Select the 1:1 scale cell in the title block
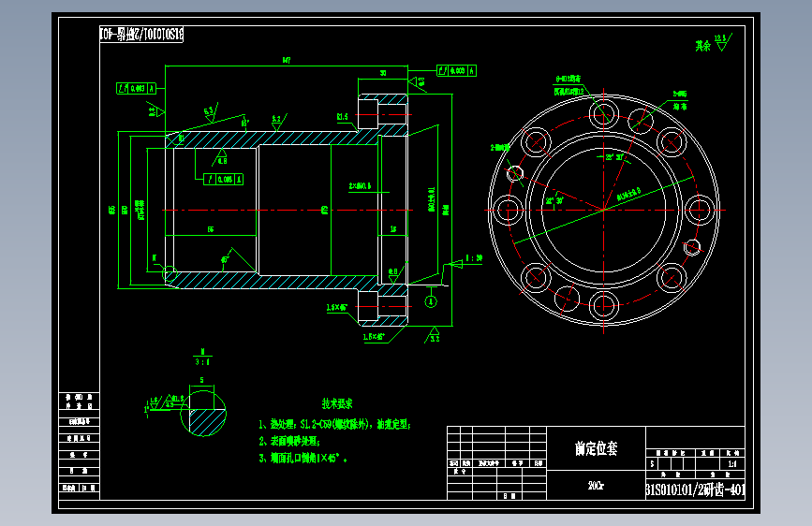Viewport: 812px width, 526px height. [x=731, y=464]
